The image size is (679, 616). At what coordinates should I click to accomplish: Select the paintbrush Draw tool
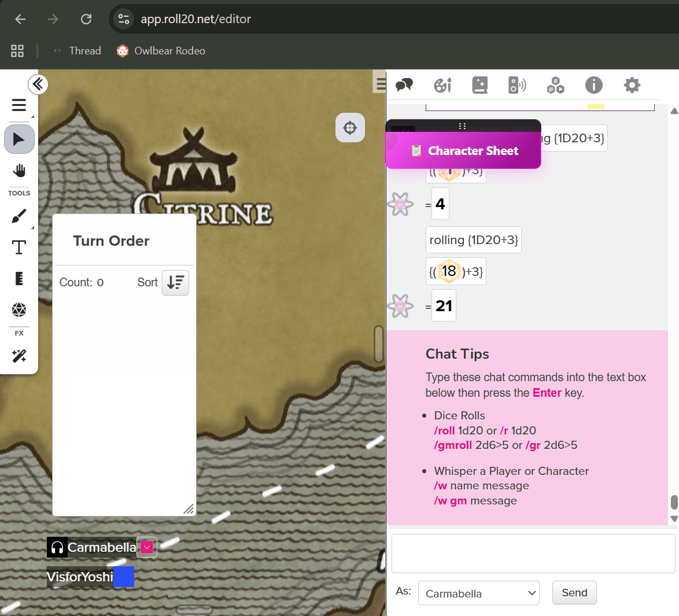19,216
